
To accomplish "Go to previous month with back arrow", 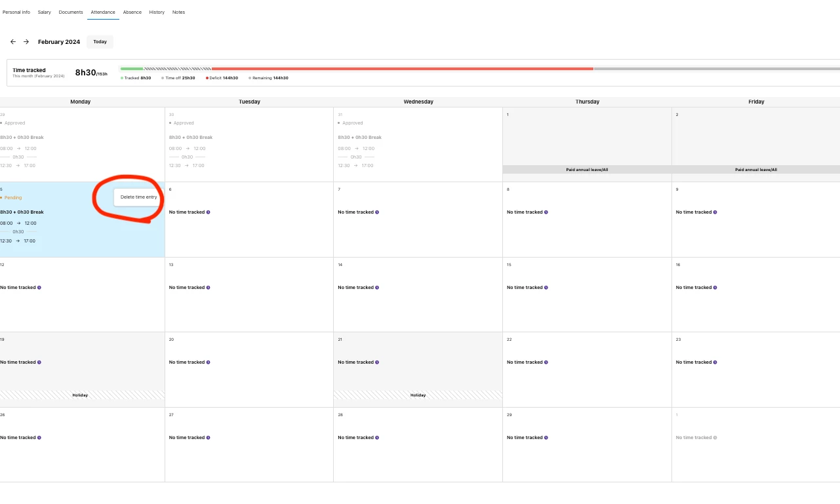I will [x=13, y=42].
